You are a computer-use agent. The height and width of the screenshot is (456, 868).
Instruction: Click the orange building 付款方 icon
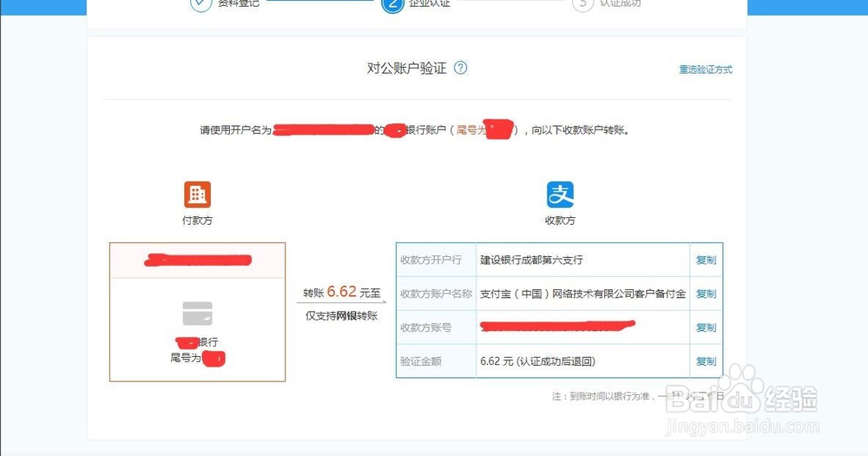pyautogui.click(x=198, y=195)
